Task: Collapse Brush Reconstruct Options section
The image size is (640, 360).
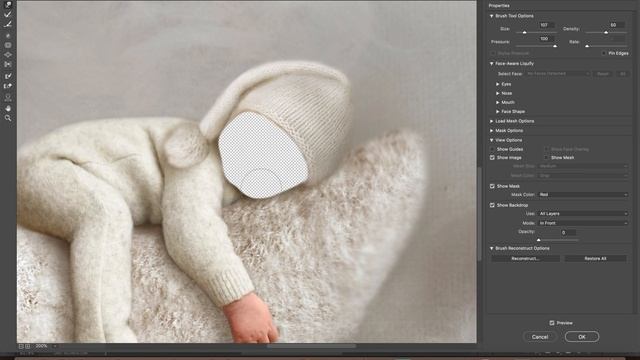Action: pyautogui.click(x=491, y=248)
